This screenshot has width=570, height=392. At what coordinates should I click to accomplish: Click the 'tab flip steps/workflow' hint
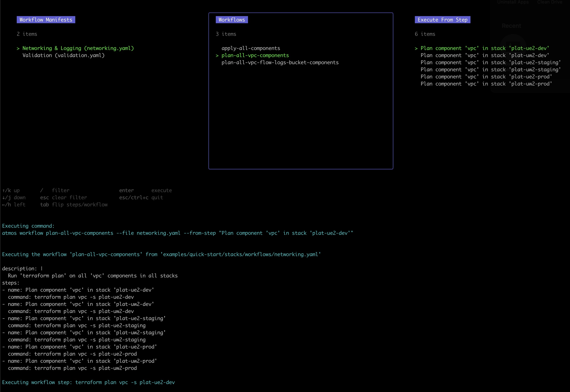(74, 205)
